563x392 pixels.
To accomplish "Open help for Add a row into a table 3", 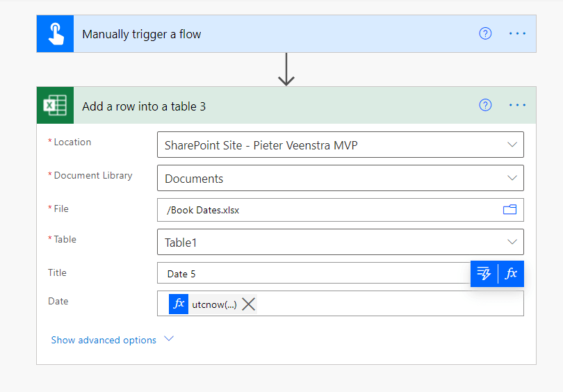I will tap(485, 105).
